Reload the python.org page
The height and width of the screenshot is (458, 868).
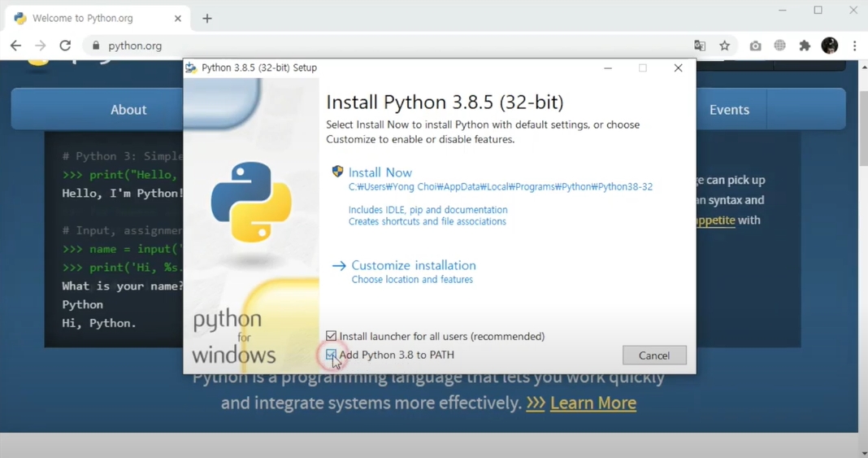[x=65, y=46]
